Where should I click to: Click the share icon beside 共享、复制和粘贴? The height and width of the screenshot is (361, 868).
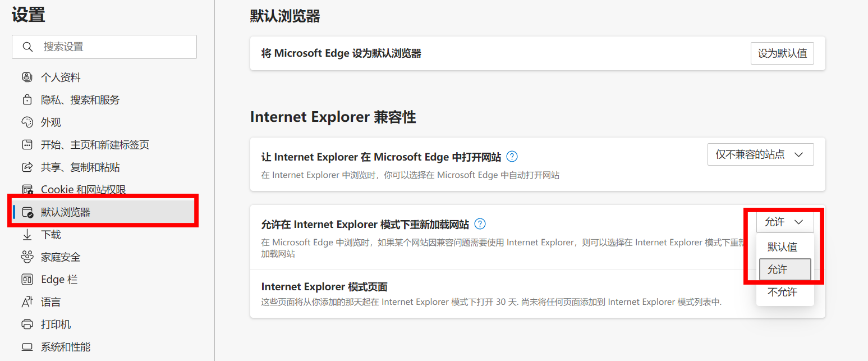(x=27, y=167)
